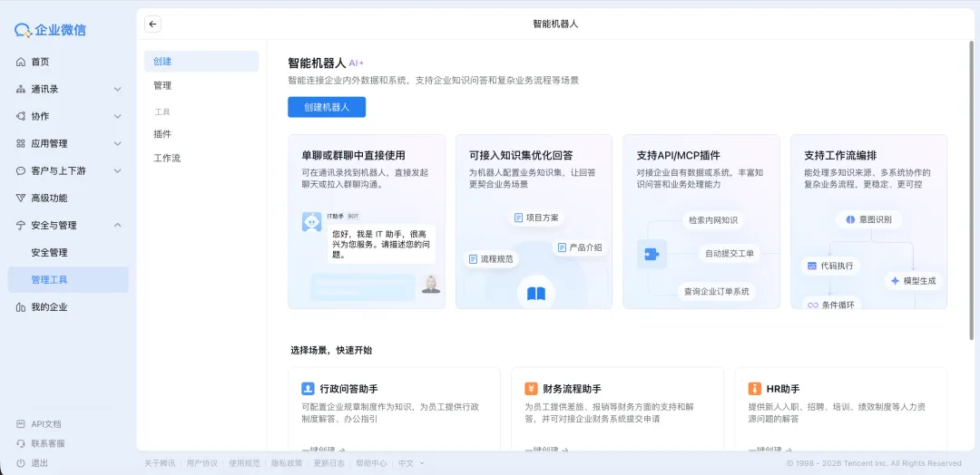Open the 关于腾讯 footer link
The height and width of the screenshot is (475, 980).
coord(160,463)
